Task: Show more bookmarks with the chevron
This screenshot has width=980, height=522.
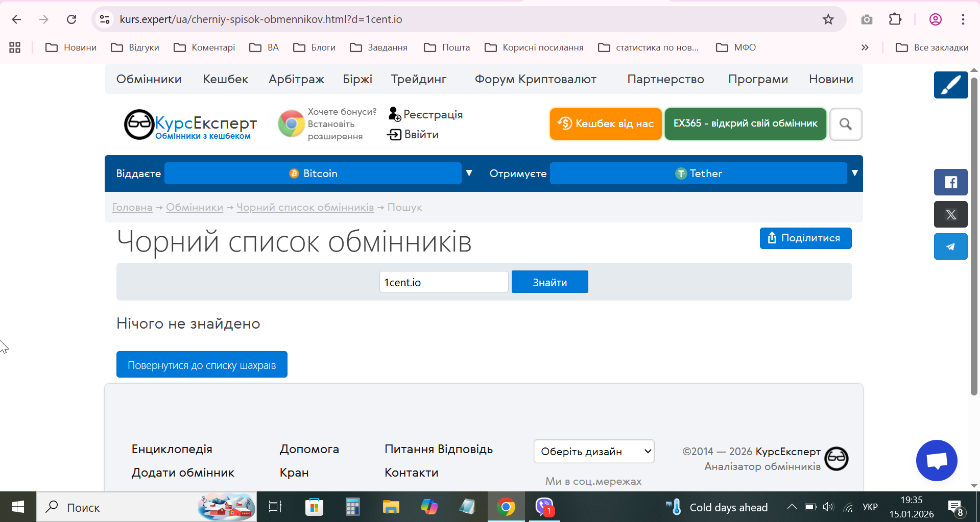Action: tap(865, 47)
